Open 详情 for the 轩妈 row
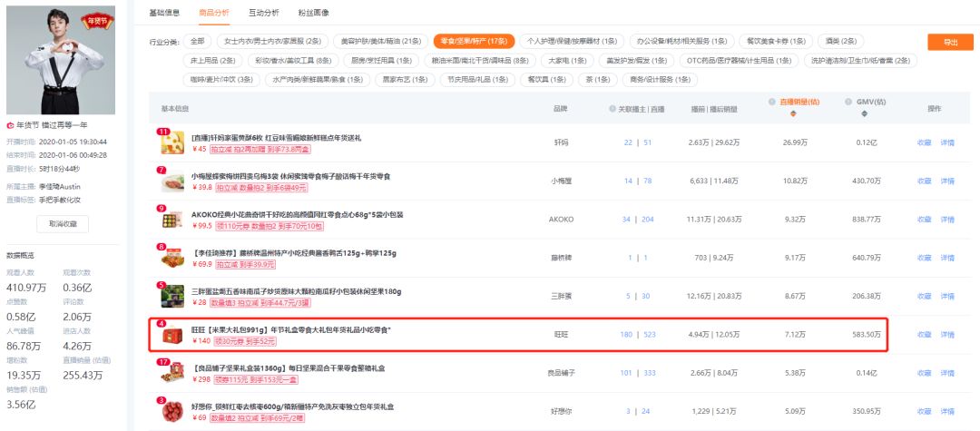The height and width of the screenshot is (431, 980). 947,143
